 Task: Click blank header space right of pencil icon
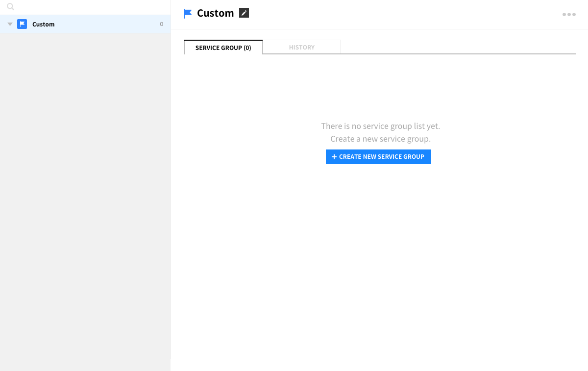[x=392, y=14]
